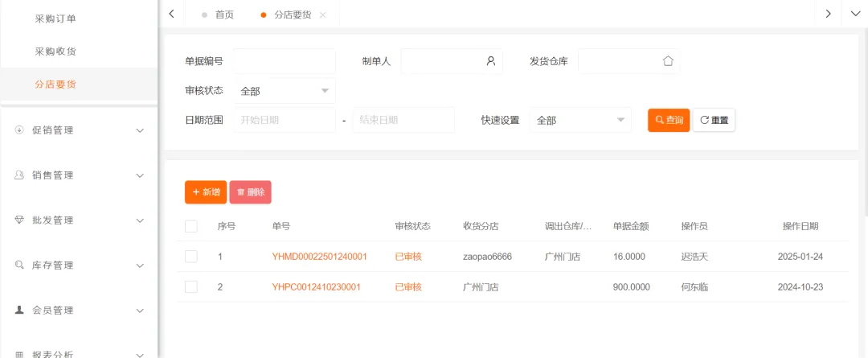868x358 pixels.
Task: Open 采购订单 in the sidebar
Action: (55, 19)
